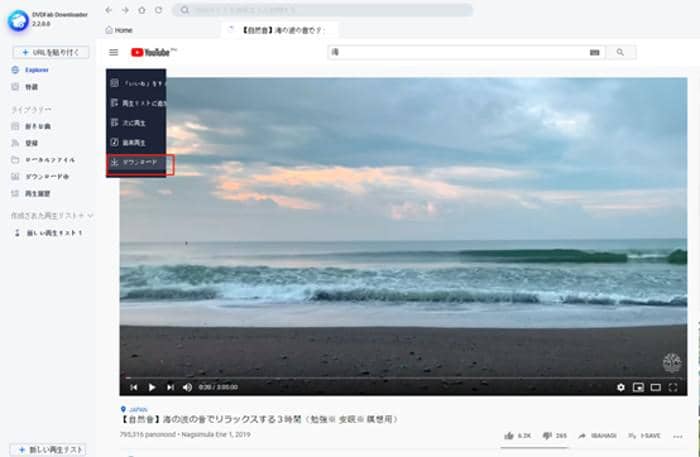This screenshot has width=700, height=457.
Task: Play the video
Action: tap(152, 387)
